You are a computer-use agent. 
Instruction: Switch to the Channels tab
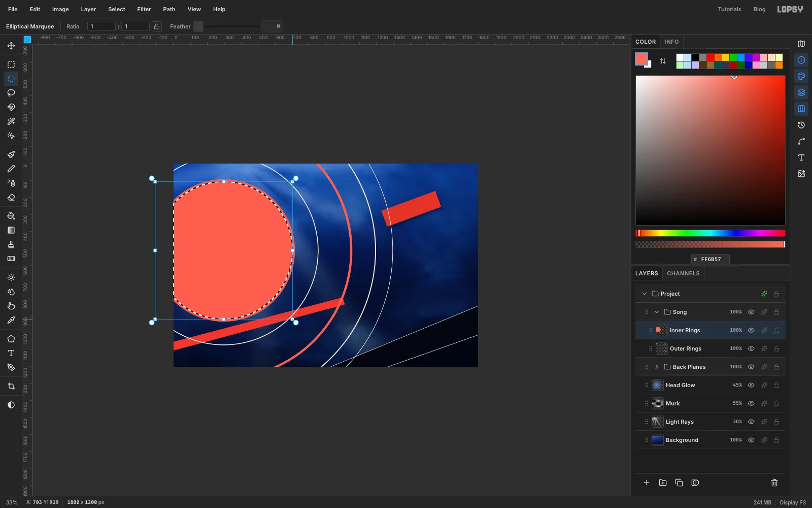(x=683, y=273)
